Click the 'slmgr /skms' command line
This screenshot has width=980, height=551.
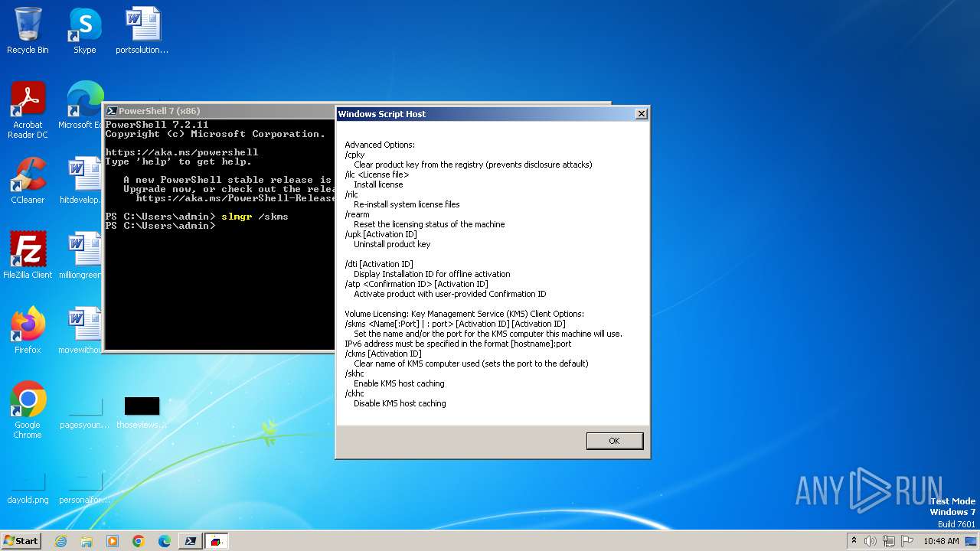[x=255, y=217]
